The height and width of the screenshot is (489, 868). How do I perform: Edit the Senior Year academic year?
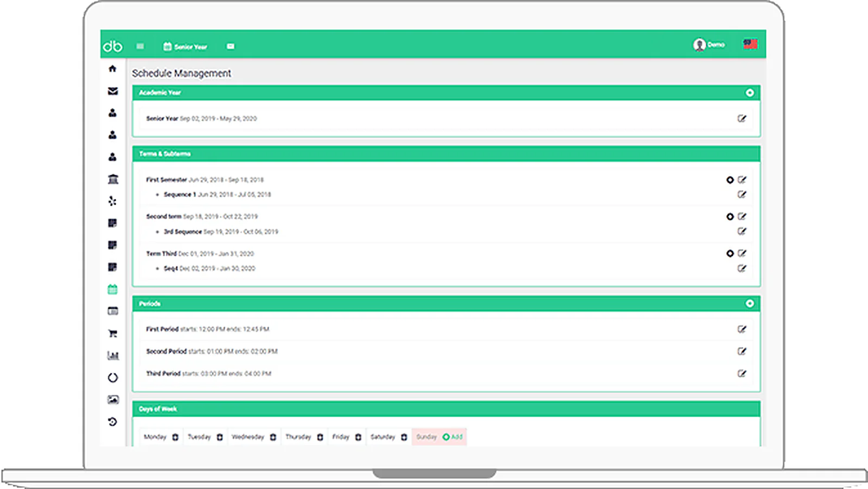pos(742,118)
